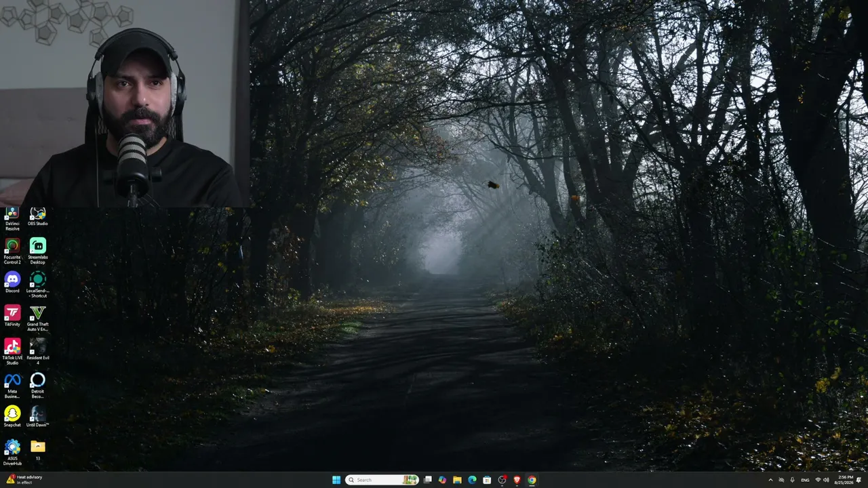Open File Explorer from the taskbar
Viewport: 868px width, 488px height.
click(x=457, y=480)
